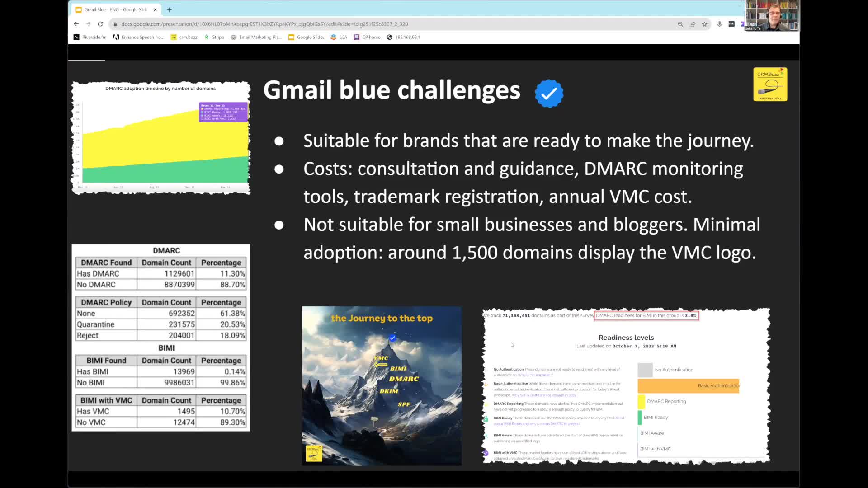The height and width of the screenshot is (488, 868).
Task: Click the small CRM.Buzz logo on mountain image
Action: coord(314,454)
